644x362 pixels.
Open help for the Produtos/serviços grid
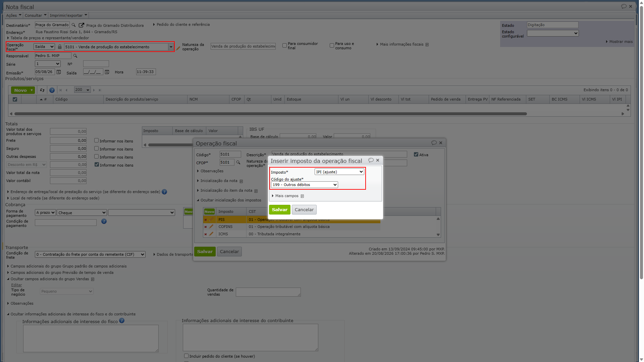point(52,90)
